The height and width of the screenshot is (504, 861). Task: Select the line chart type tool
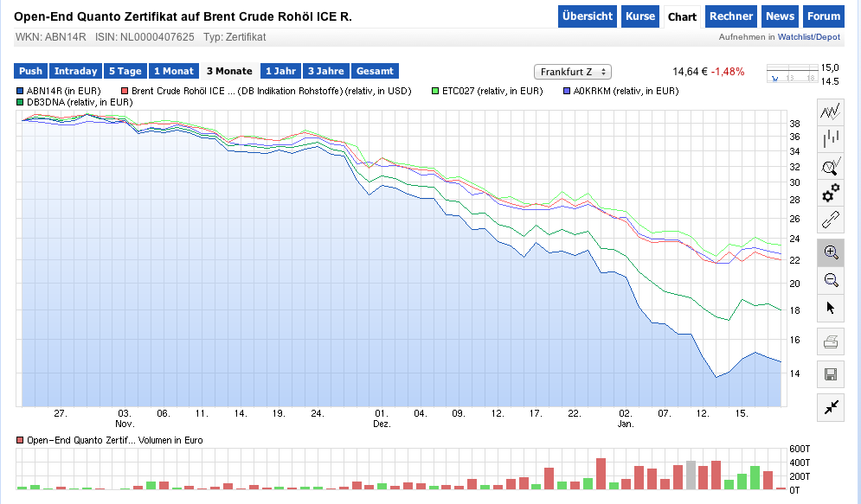(x=830, y=111)
